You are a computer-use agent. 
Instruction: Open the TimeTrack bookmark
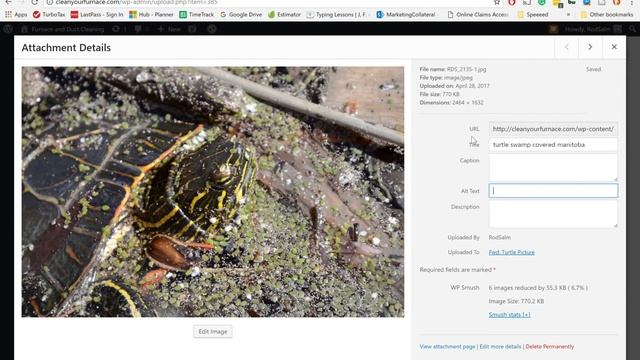[197, 14]
